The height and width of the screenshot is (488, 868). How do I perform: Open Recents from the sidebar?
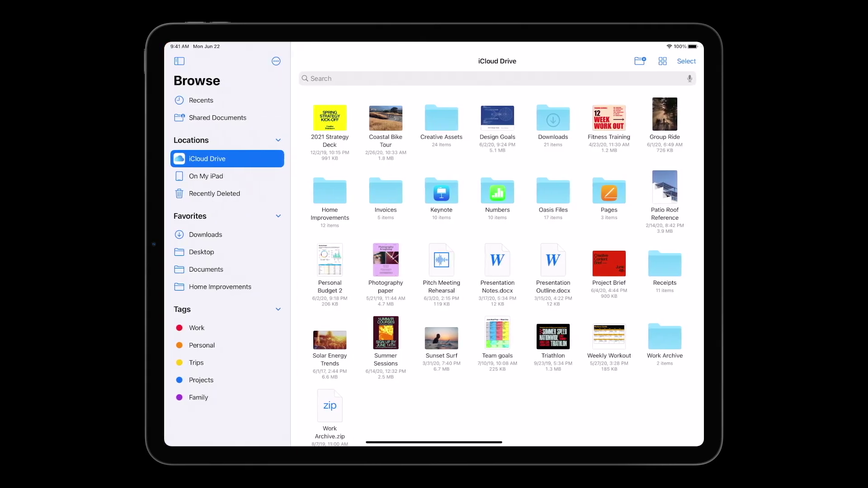coord(201,100)
